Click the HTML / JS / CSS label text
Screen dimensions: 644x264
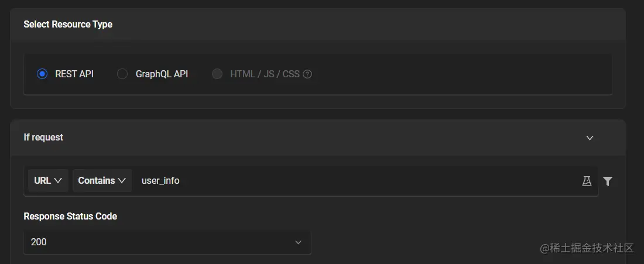click(265, 74)
